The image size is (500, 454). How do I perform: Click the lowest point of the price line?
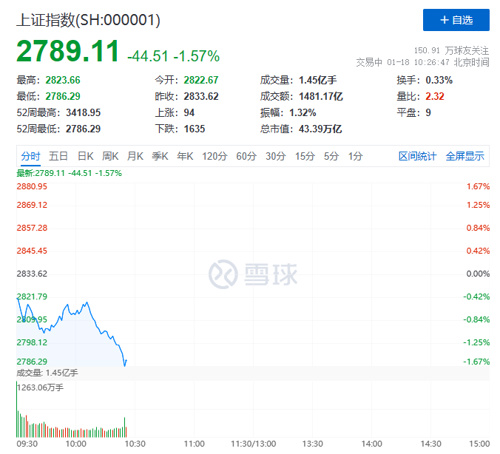125,365
